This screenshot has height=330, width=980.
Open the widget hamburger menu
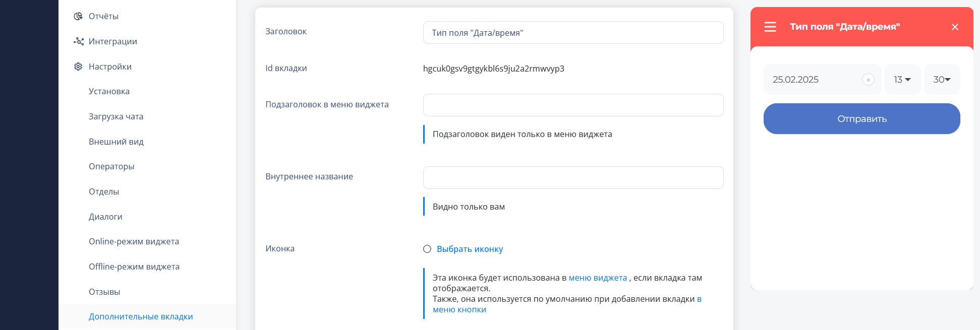[770, 27]
